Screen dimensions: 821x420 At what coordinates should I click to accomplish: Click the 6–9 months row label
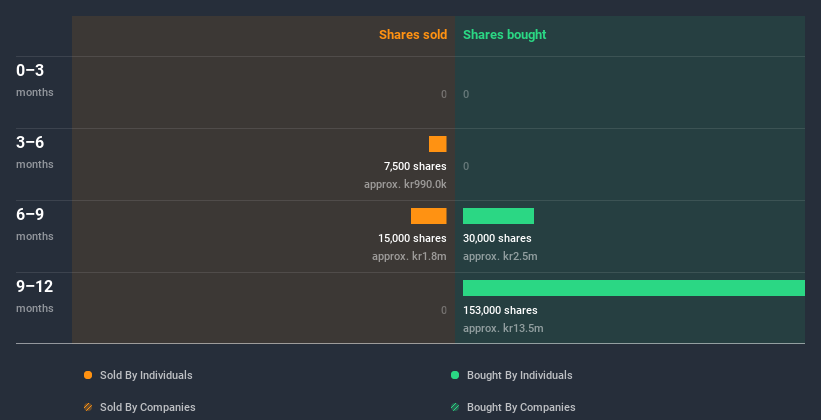[x=35, y=224]
